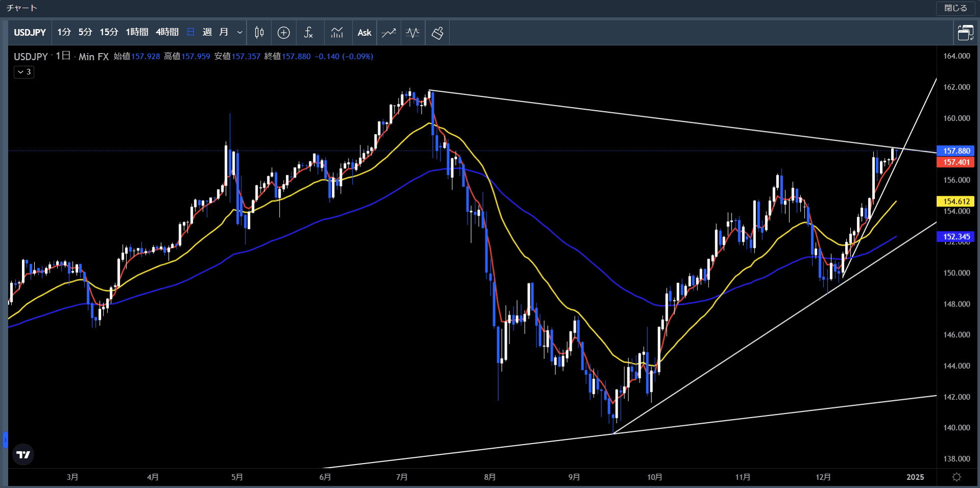Click the compare/add symbol plus icon
Image resolution: width=980 pixels, height=488 pixels.
click(284, 33)
